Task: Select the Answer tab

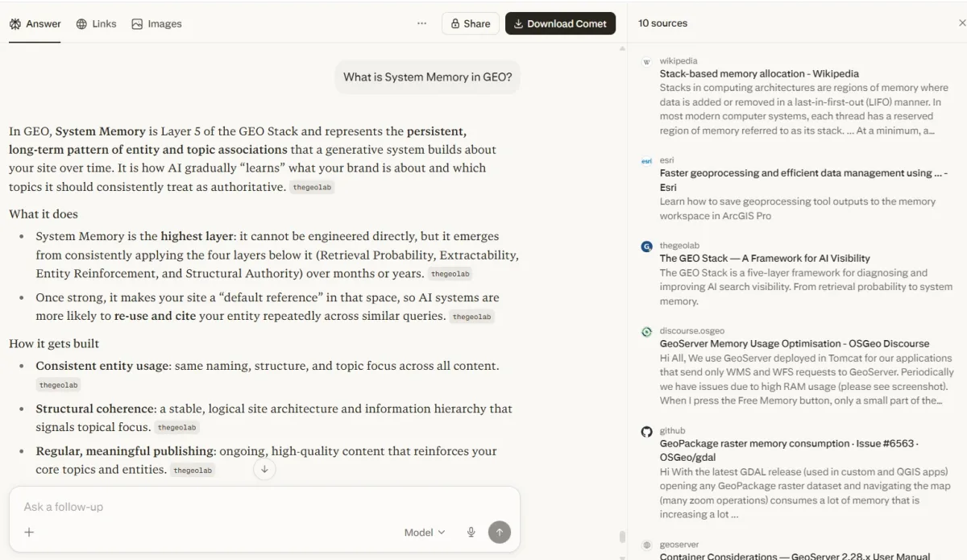Action: 35,23
